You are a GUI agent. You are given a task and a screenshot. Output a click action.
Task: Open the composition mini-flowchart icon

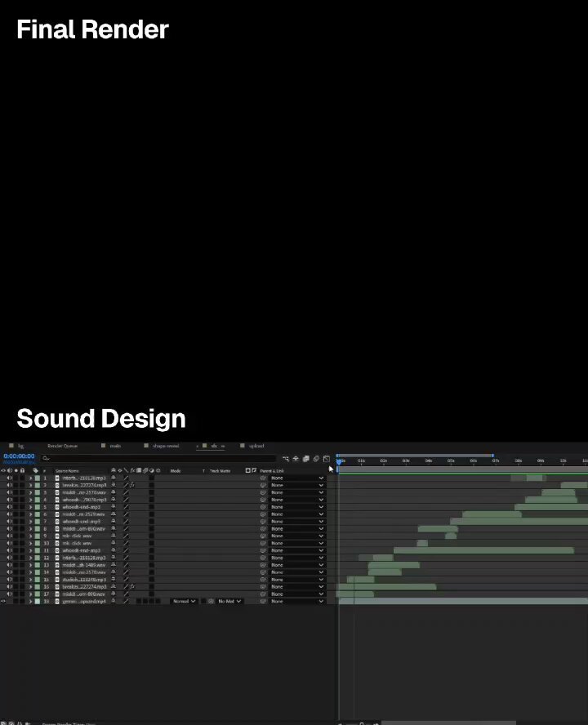pos(286,459)
